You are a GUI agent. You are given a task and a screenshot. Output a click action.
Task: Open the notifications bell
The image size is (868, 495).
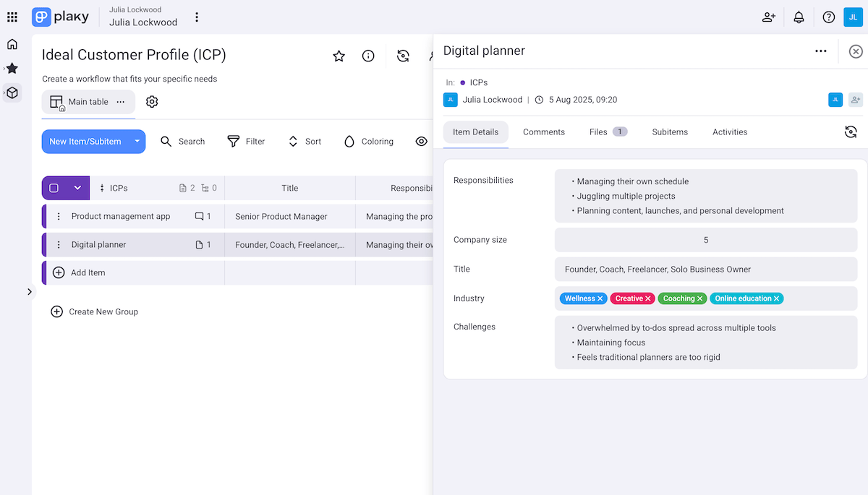799,17
